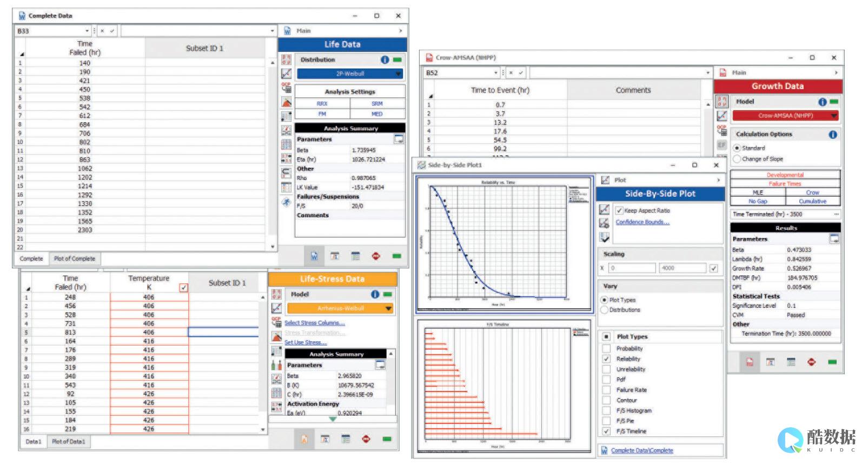Viewport: 868px width, 465px height.
Task: Click the runner Auto Group icon in Life Data panel
Action: pyautogui.click(x=286, y=202)
